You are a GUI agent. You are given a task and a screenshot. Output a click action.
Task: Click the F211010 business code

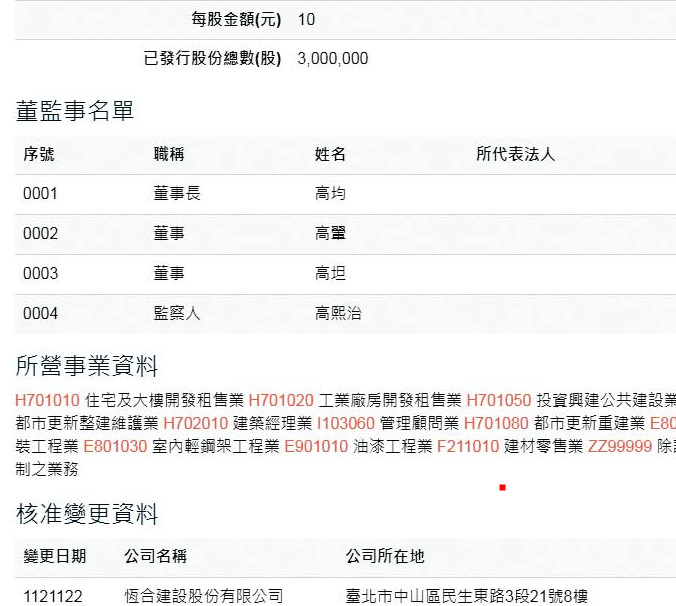pyautogui.click(x=468, y=446)
